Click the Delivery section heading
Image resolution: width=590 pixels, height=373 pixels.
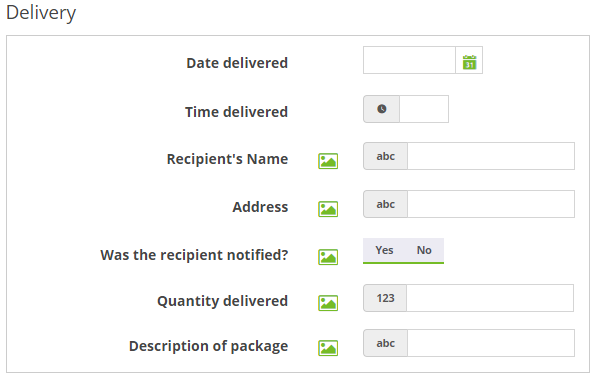(x=41, y=13)
